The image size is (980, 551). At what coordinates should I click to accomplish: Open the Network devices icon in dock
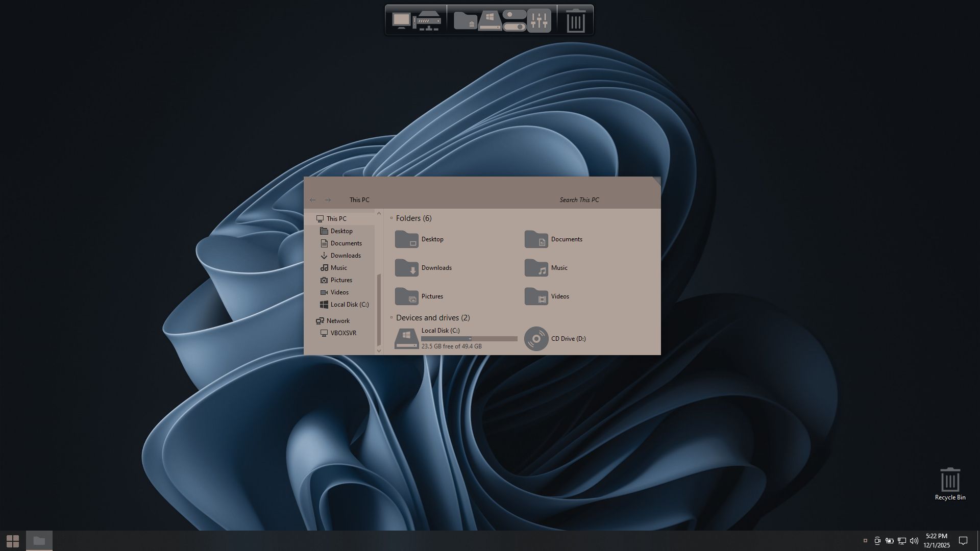(427, 21)
